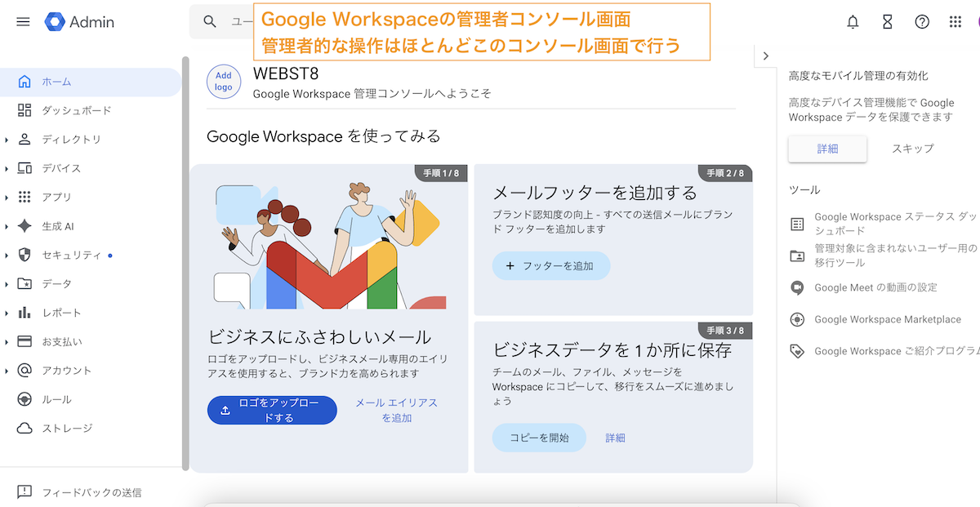The height and width of the screenshot is (507, 980).
Task: Open フィードバックの送信 label
Action: (91, 492)
